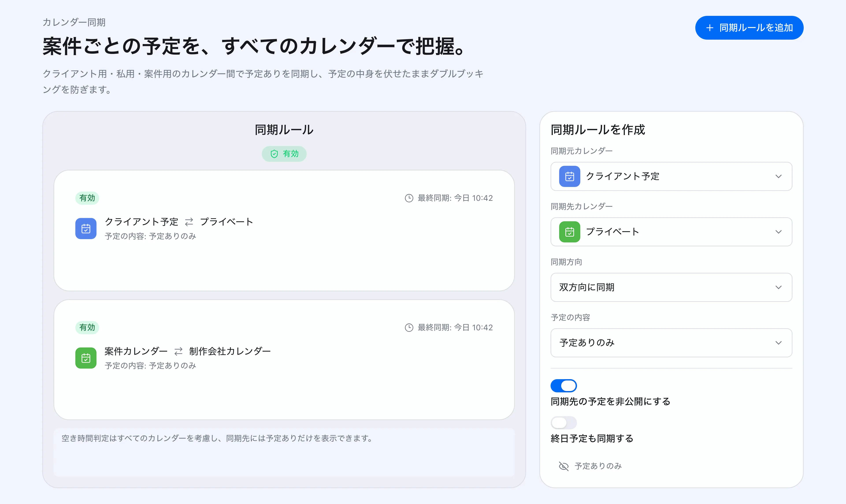Click the 有効 badge on 案件カレンダー rule
The width and height of the screenshot is (846, 504).
point(87,327)
